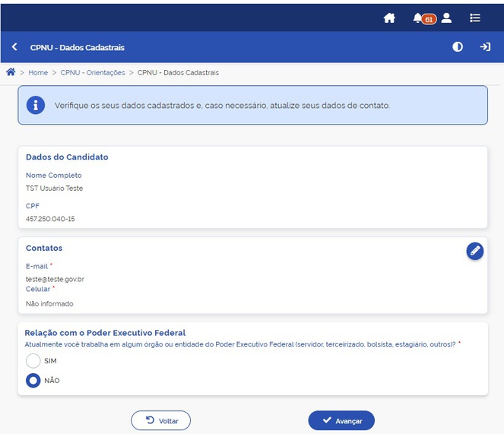This screenshot has width=504, height=434.
Task: Open the list menu icon in top bar
Action: click(x=475, y=18)
